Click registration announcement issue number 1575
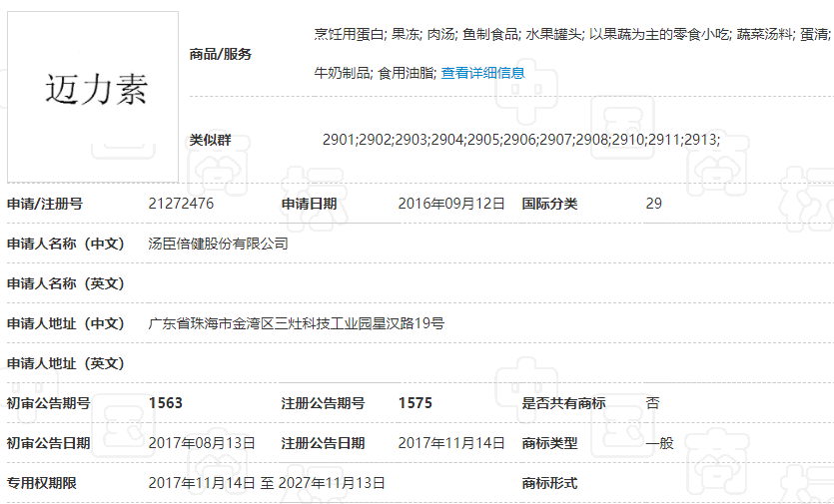Image resolution: width=834 pixels, height=504 pixels. click(x=415, y=403)
